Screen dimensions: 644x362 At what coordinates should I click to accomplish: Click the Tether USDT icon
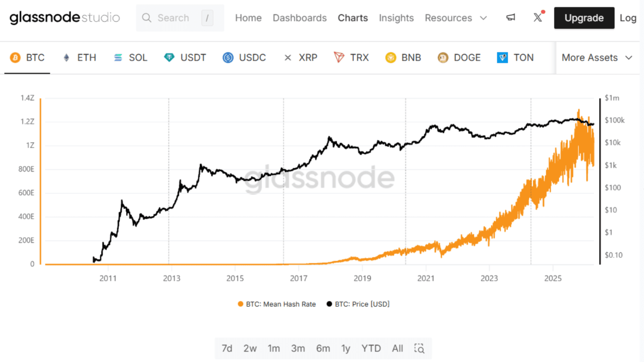[x=169, y=57]
